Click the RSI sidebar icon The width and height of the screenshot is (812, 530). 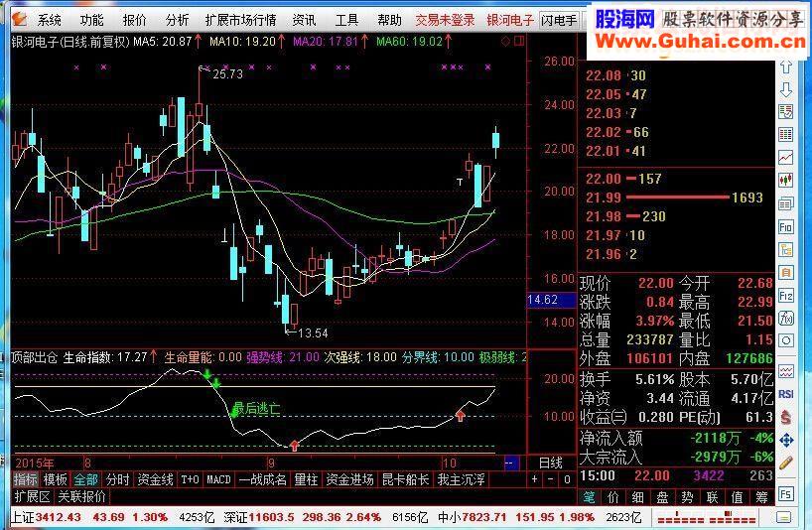tap(785, 394)
